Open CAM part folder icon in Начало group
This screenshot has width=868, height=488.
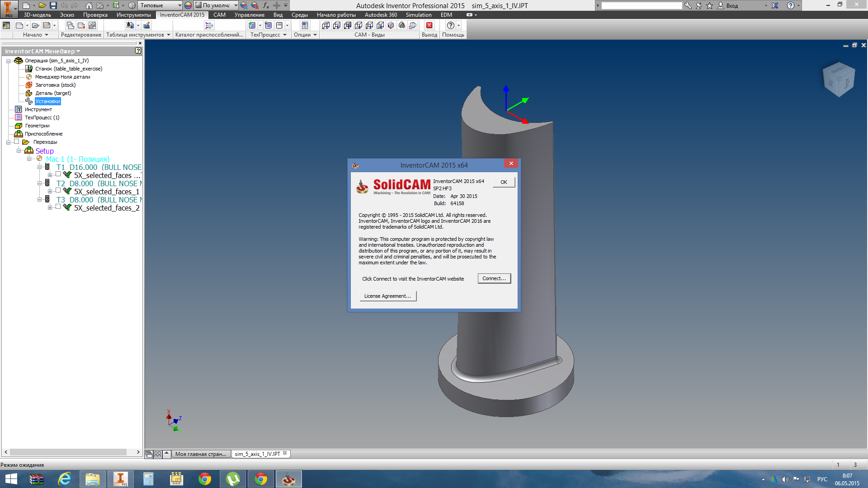[x=35, y=25]
